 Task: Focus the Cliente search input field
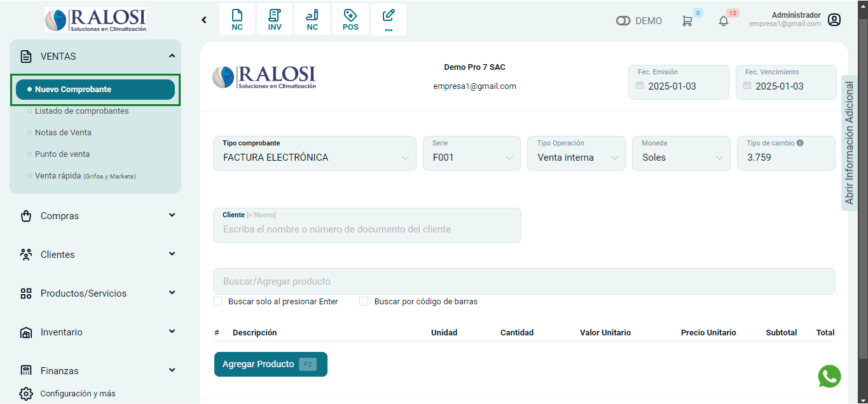(367, 229)
